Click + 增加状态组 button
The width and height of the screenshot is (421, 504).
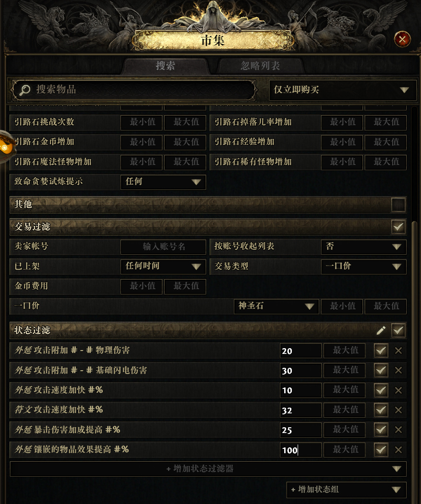(346, 490)
